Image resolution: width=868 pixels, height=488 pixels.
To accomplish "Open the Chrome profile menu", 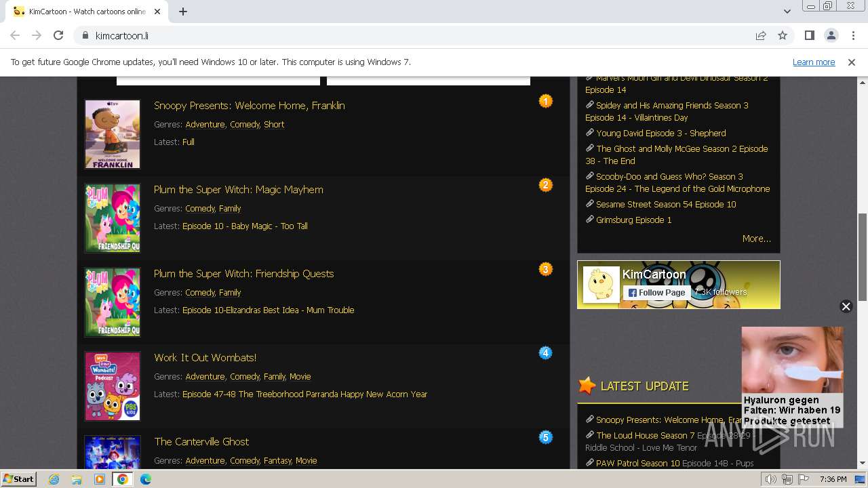I will pos(831,35).
